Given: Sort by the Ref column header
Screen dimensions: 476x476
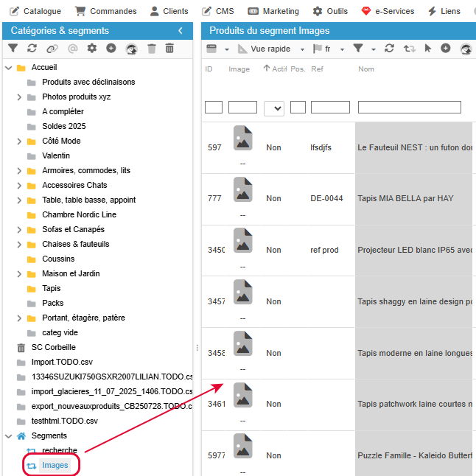Looking at the screenshot, I should point(317,69).
